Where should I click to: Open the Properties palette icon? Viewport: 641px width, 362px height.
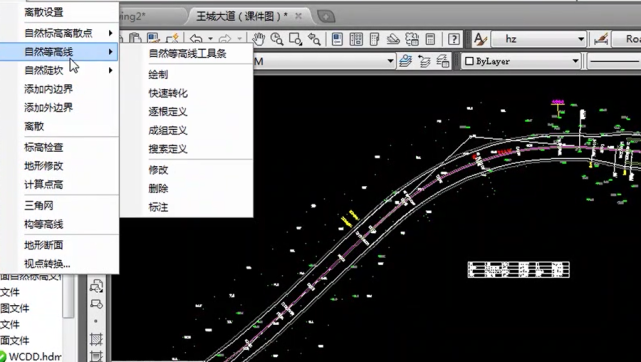[x=337, y=39]
